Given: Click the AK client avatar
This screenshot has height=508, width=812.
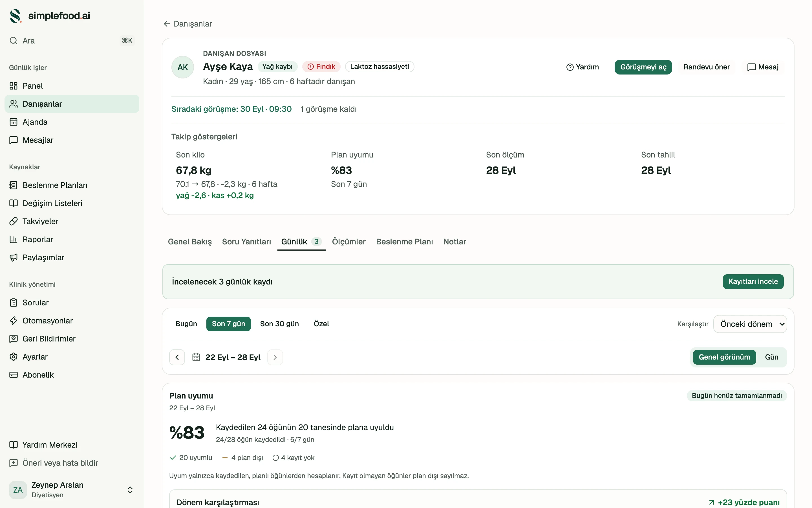Looking at the screenshot, I should (182, 67).
